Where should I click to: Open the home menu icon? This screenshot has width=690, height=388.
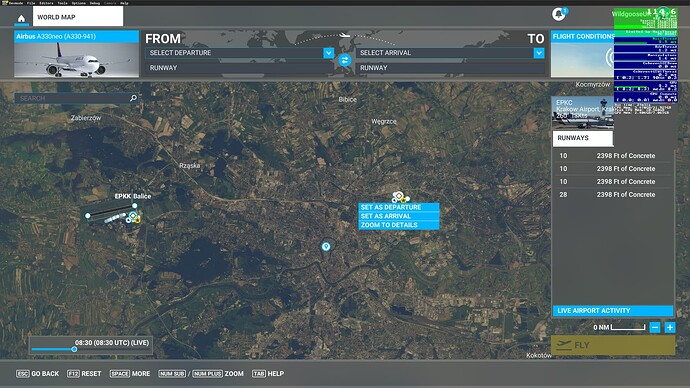click(21, 18)
